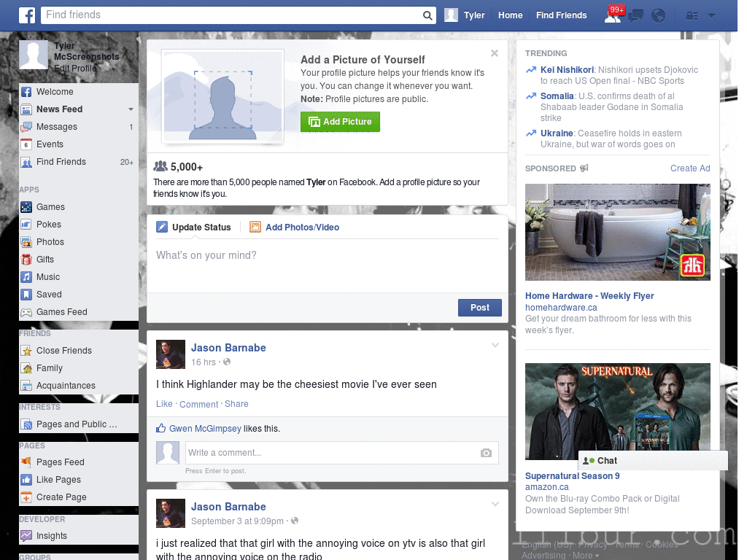
Task: Click the Find friends search box
Action: [232, 15]
